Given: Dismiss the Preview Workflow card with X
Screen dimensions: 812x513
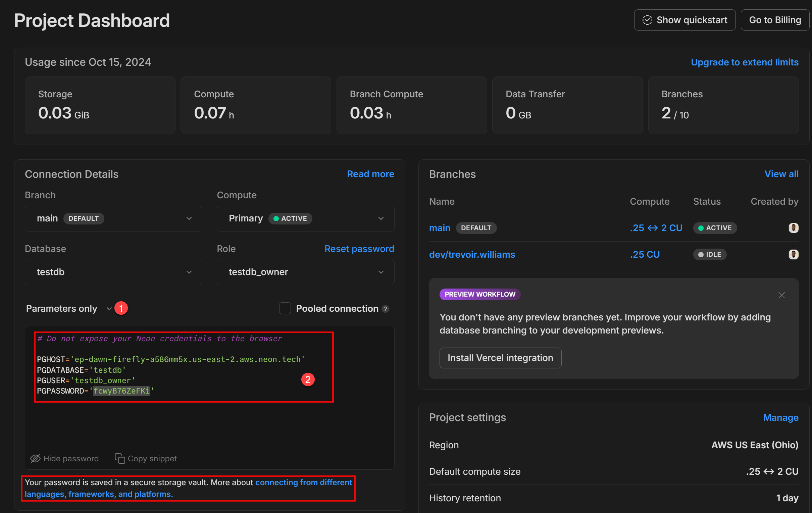Looking at the screenshot, I should (781, 295).
